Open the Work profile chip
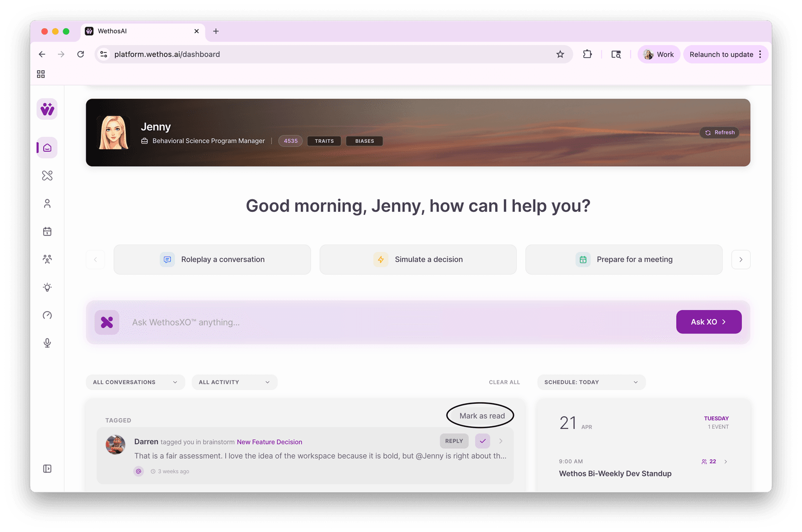The height and width of the screenshot is (532, 802). pyautogui.click(x=659, y=54)
